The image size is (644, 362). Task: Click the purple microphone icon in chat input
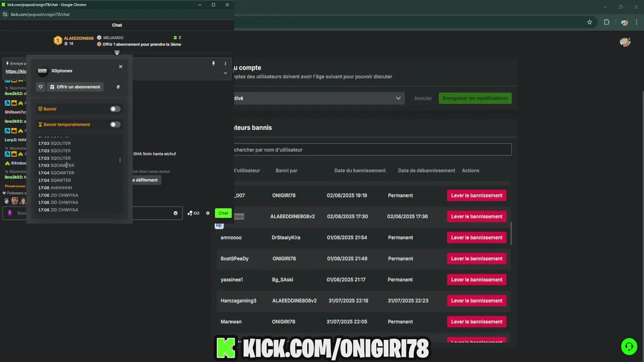(10, 213)
